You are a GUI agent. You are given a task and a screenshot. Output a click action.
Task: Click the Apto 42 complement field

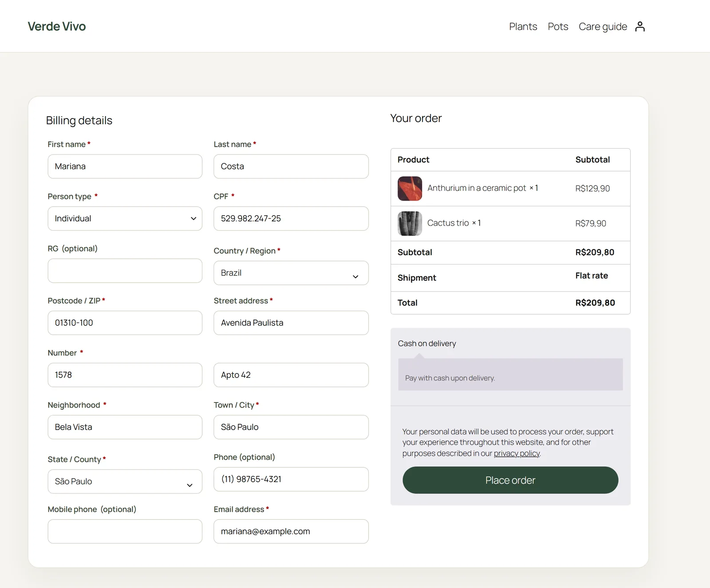291,375
